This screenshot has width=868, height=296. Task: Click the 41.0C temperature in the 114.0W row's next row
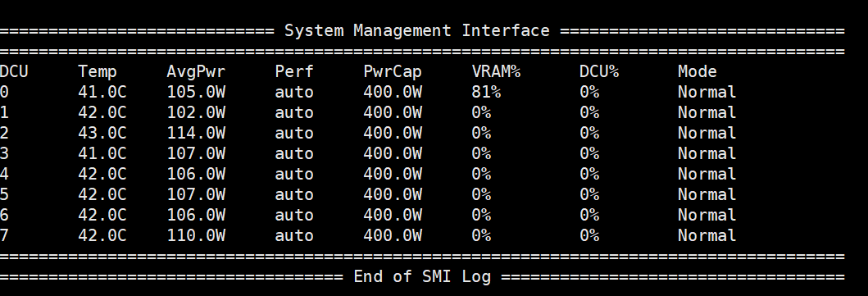[x=102, y=153]
